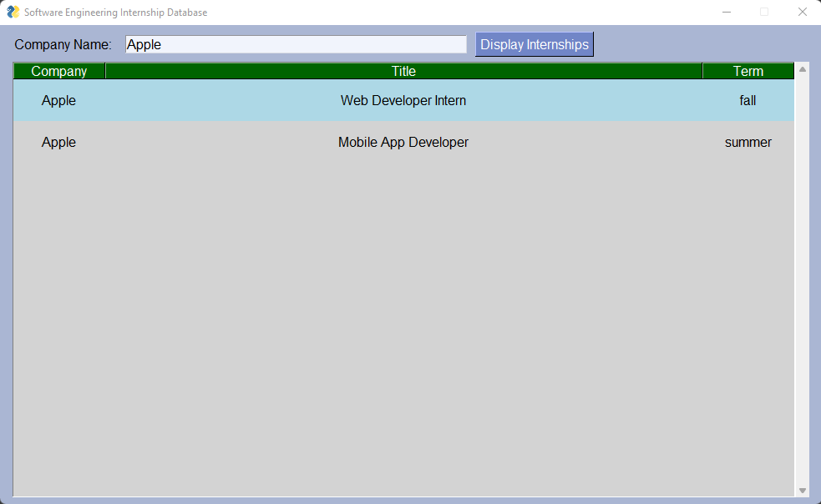Click Apple in the Web Developer Intern row
The width and height of the screenshot is (821, 504).
[58, 100]
